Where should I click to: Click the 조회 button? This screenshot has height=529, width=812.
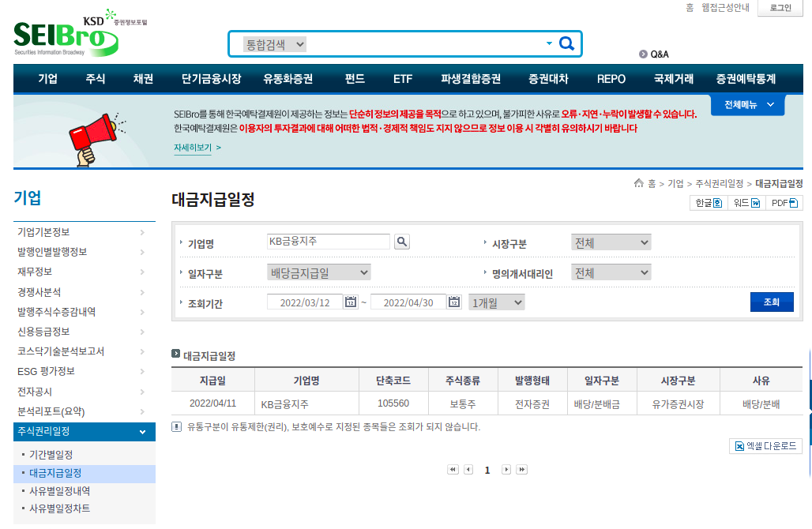coord(772,302)
